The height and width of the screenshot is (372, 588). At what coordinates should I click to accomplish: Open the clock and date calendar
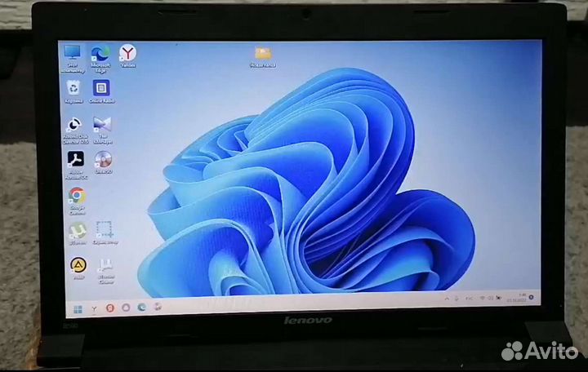[x=517, y=298]
